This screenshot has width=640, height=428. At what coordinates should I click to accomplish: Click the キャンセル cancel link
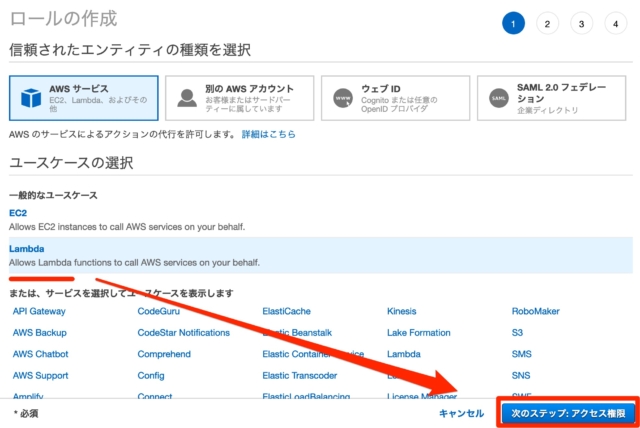(461, 413)
